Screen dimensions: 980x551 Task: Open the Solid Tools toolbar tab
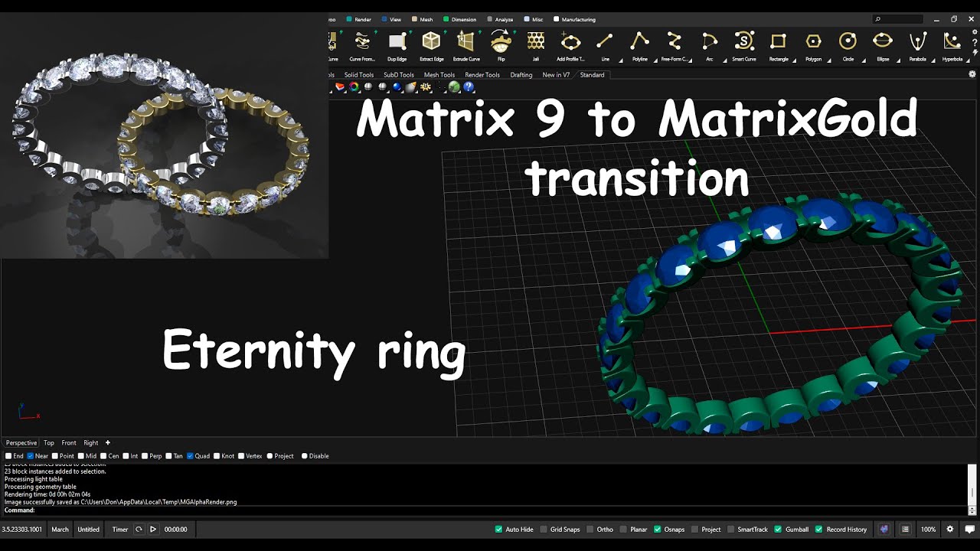tap(359, 75)
